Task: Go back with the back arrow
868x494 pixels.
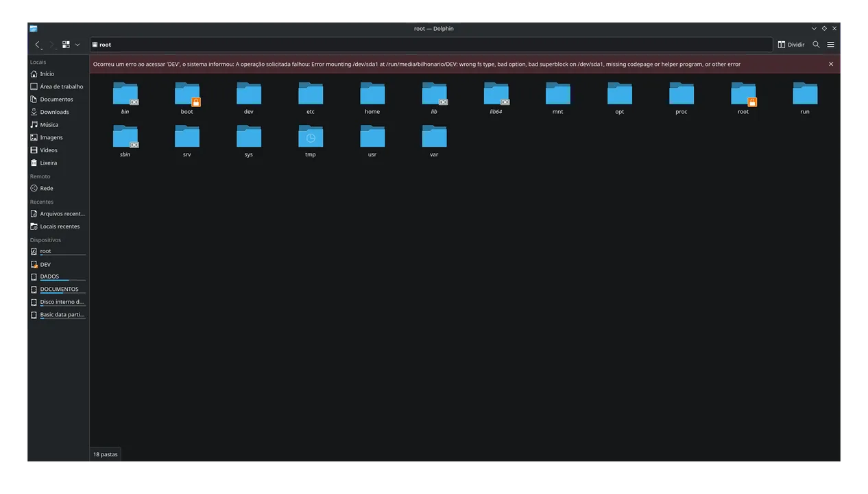Action: click(38, 45)
